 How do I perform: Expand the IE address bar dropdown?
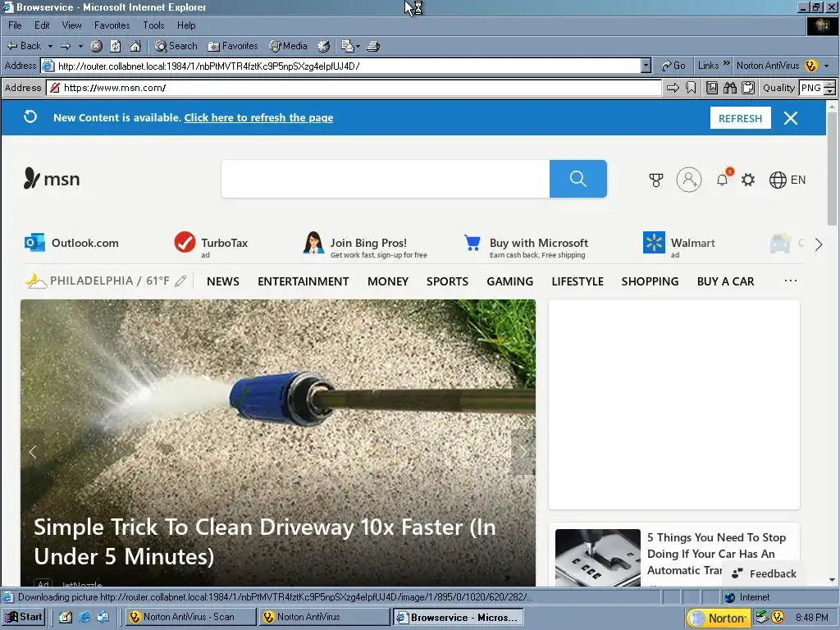click(x=646, y=66)
